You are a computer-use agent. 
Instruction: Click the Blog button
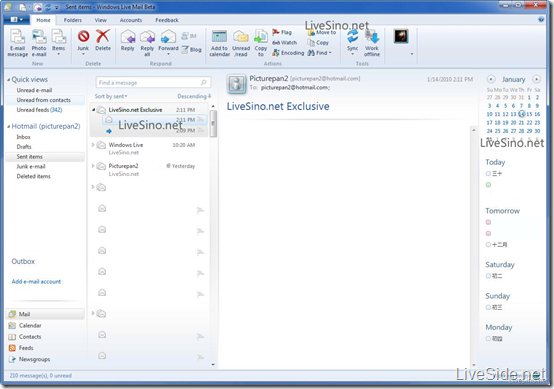[191, 50]
